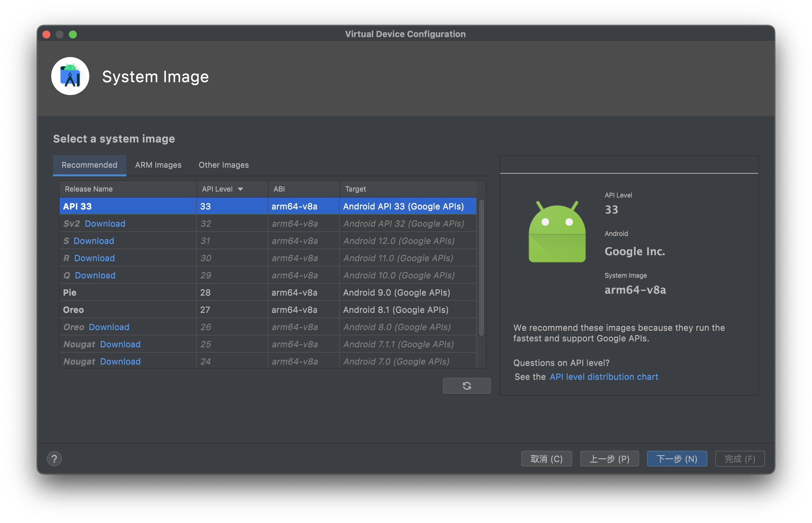Select the Pie release row

point(268,292)
